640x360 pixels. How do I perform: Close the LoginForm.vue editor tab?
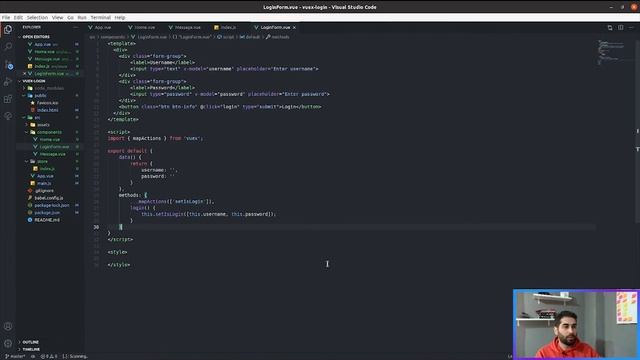[294, 27]
